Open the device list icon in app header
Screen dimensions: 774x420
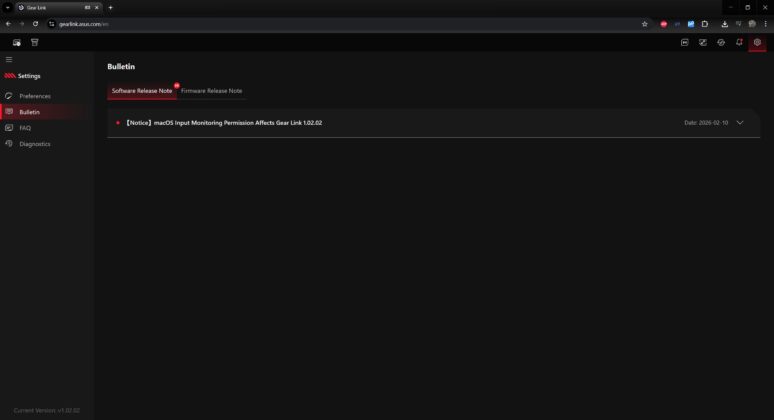[17, 42]
